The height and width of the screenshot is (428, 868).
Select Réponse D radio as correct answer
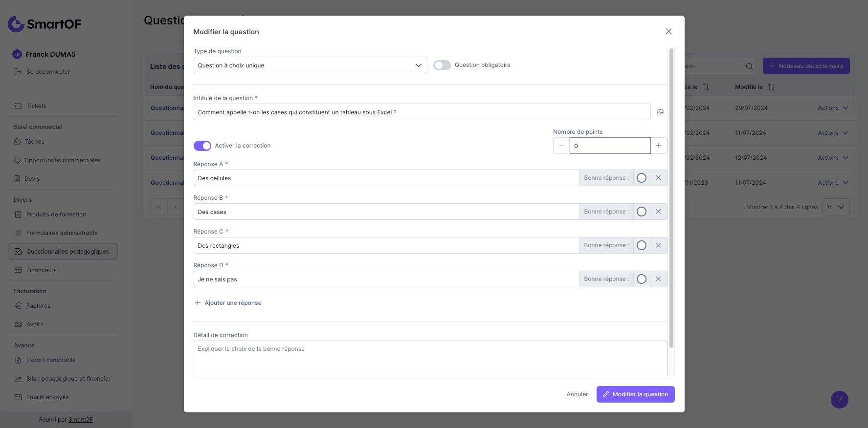[x=642, y=279]
